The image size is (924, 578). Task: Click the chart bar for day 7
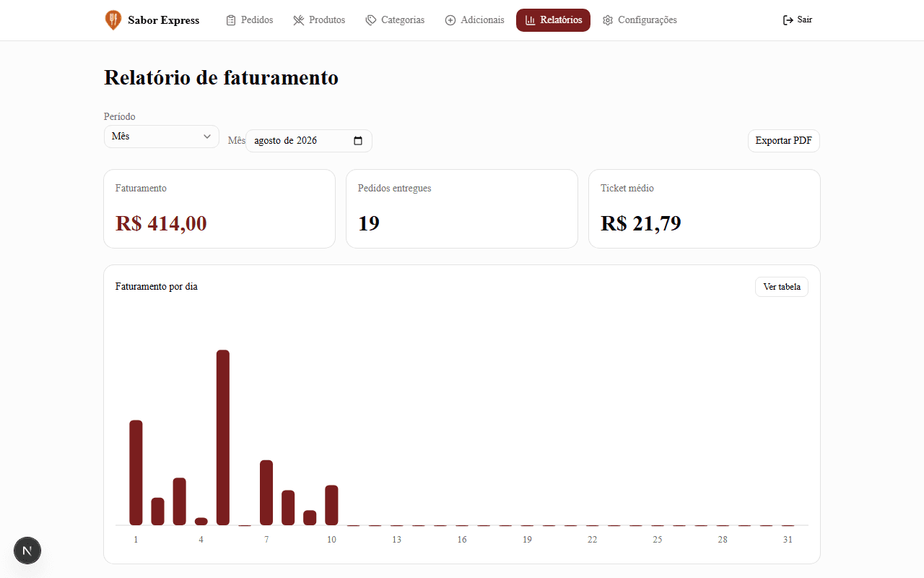click(266, 493)
